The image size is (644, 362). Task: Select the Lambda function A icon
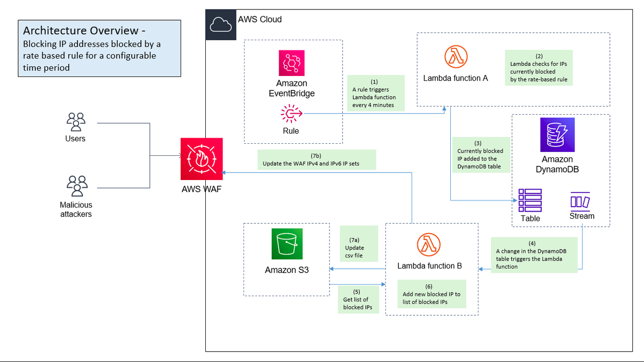456,57
